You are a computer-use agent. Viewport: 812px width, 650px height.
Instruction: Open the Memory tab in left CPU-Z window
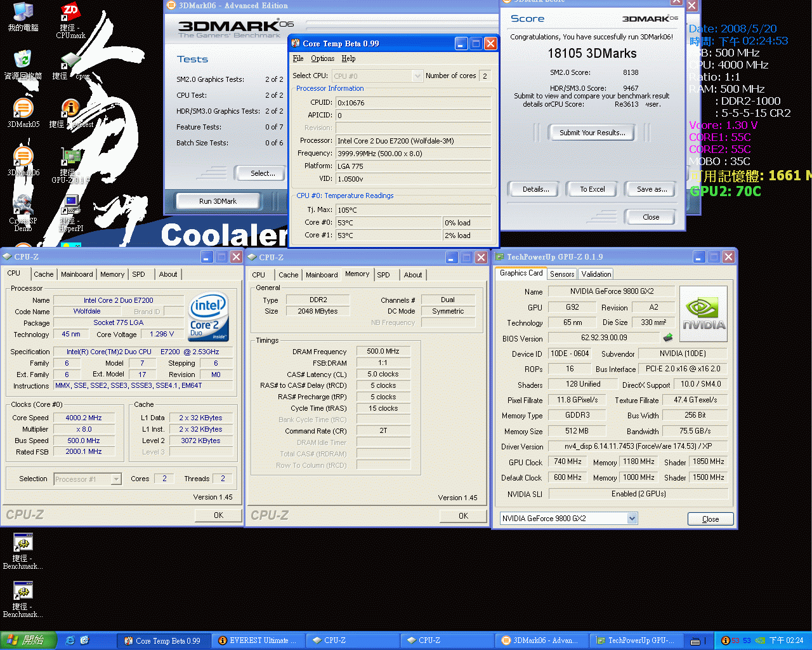point(112,274)
